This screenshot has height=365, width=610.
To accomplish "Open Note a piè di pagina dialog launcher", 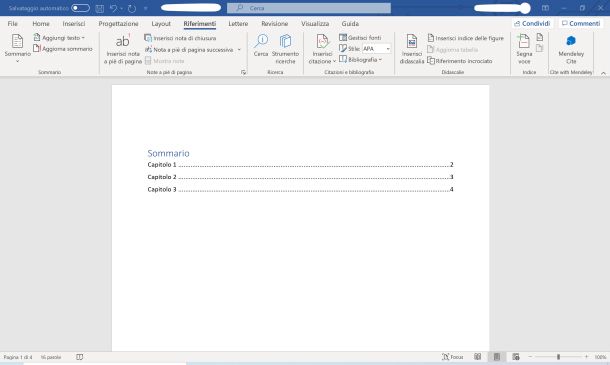I will coord(243,72).
